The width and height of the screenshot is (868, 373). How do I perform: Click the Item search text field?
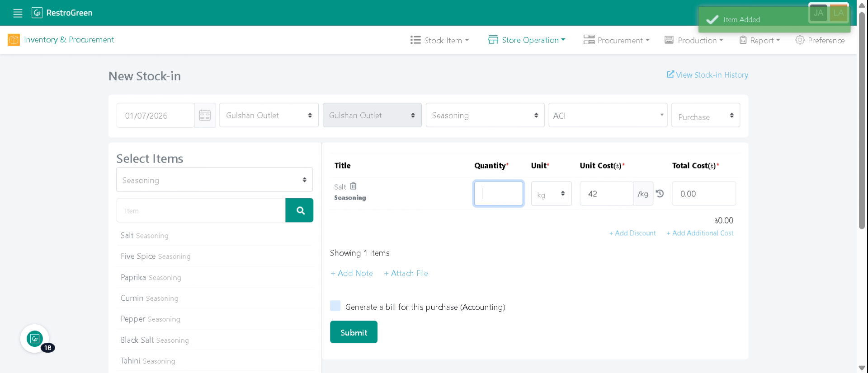click(x=201, y=210)
